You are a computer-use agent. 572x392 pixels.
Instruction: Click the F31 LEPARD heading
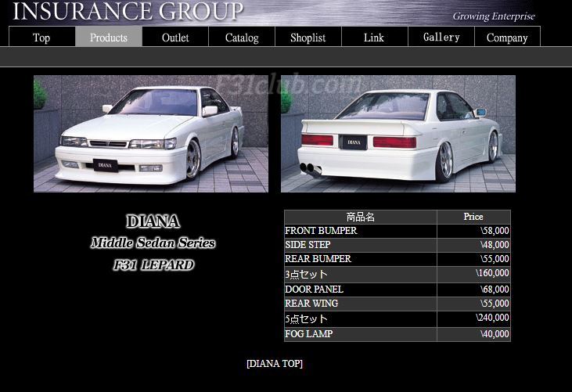pos(153,264)
